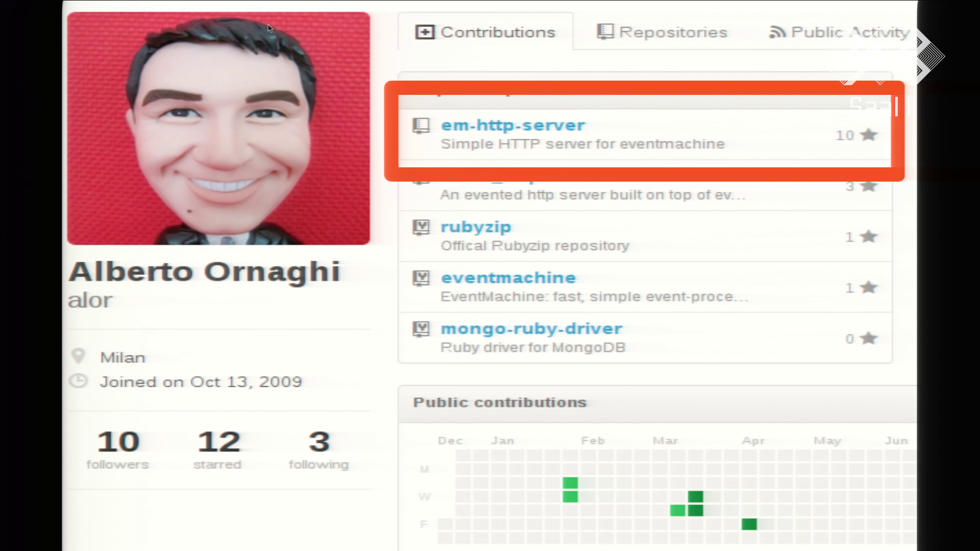Open the 10 followers list
Image resolution: width=980 pixels, height=551 pixels.
pos(118,449)
